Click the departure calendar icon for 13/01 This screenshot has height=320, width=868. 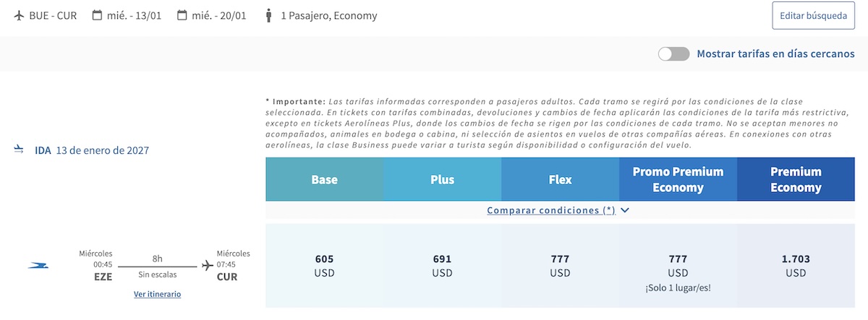click(97, 15)
